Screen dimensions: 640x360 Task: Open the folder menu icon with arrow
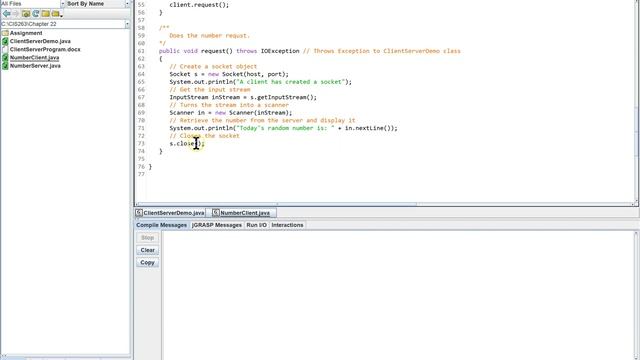pyautogui.click(x=57, y=13)
